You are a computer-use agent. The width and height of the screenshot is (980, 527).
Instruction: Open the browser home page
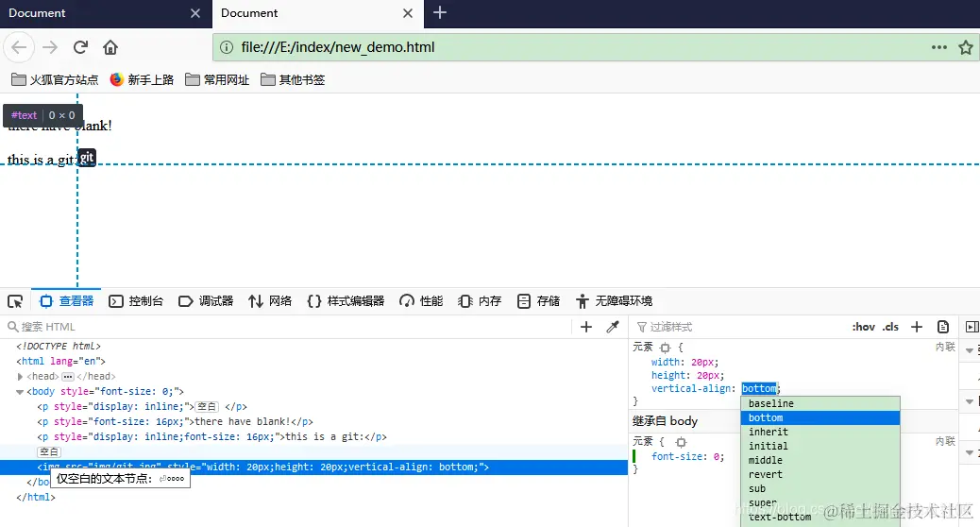pos(110,47)
